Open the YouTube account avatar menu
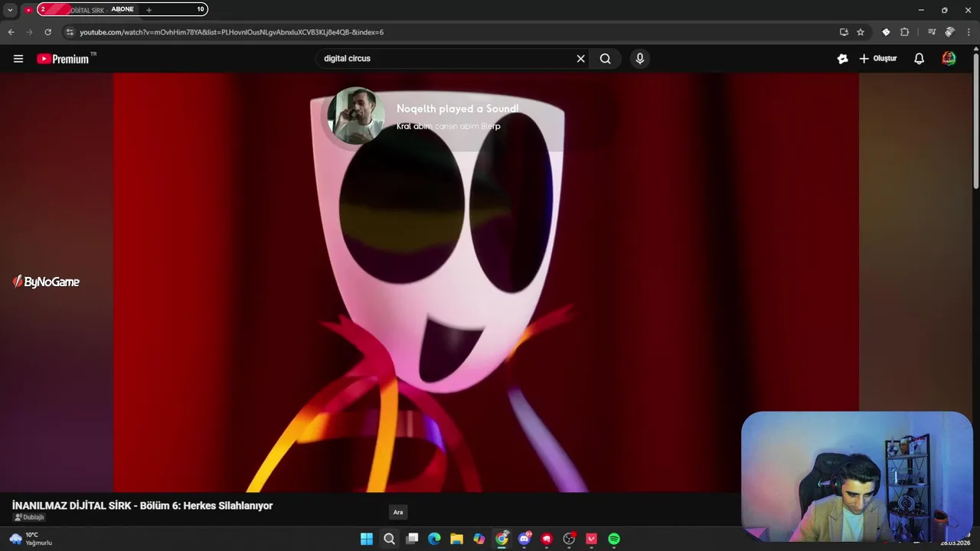Image resolution: width=980 pixels, height=551 pixels. 949,59
